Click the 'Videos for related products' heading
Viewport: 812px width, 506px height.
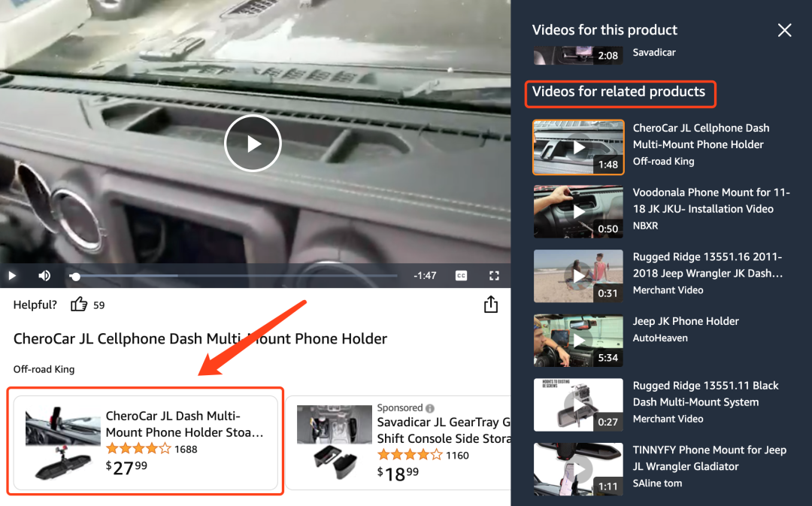[619, 92]
